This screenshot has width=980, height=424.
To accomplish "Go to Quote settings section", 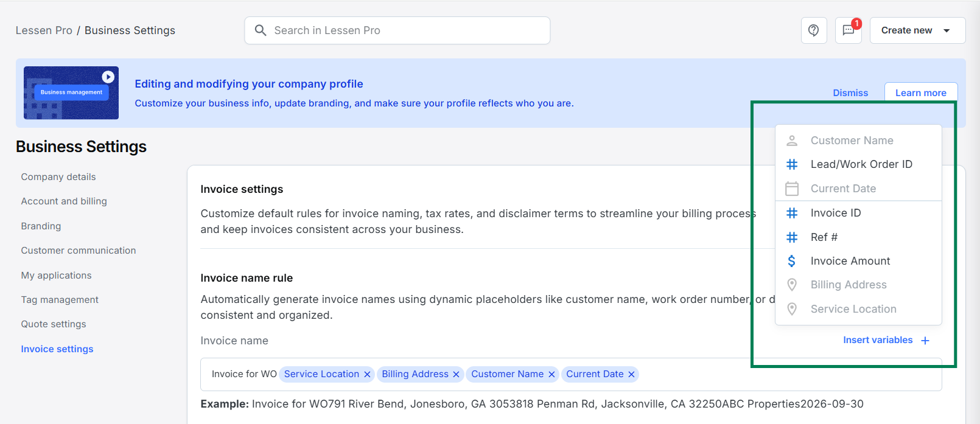I will [x=54, y=324].
